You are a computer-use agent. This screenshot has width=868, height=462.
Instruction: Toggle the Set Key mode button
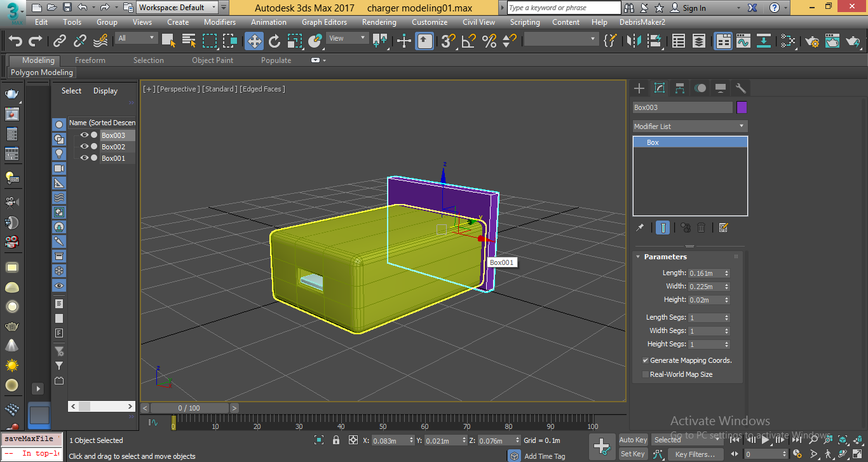pyautogui.click(x=633, y=454)
